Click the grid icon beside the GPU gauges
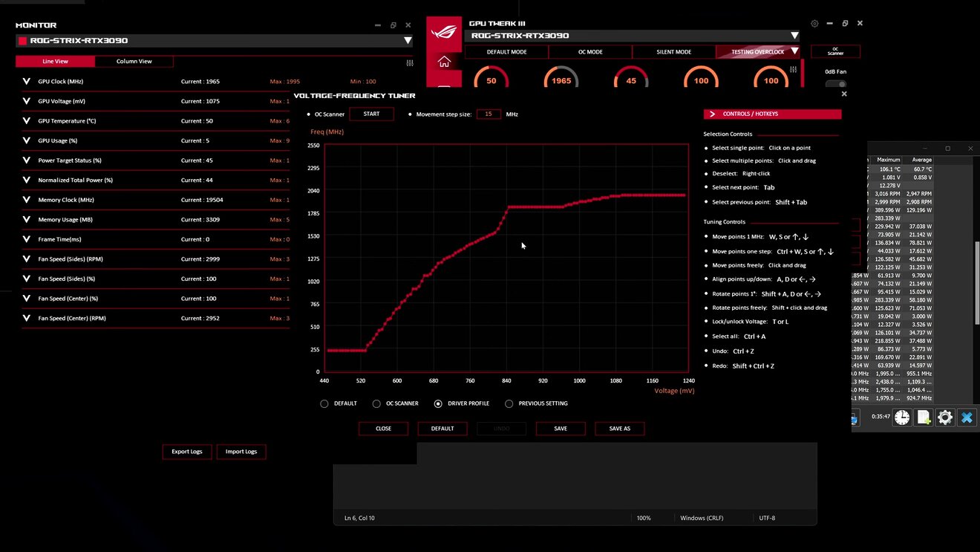Viewport: 980px width, 552px height. point(792,68)
